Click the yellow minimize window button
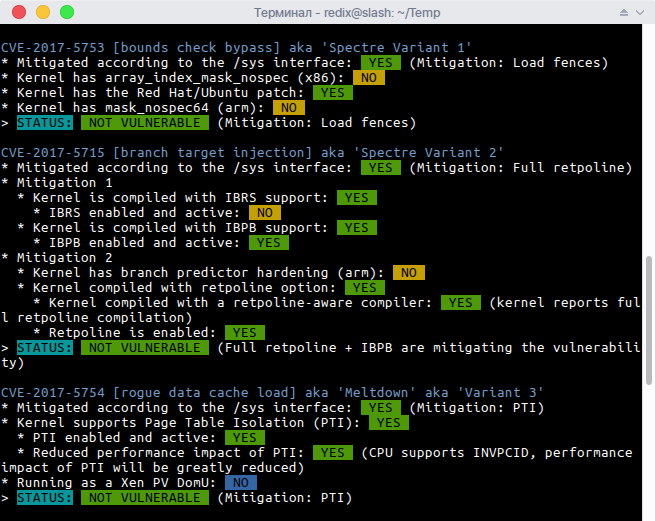655x521 pixels. pyautogui.click(x=43, y=12)
